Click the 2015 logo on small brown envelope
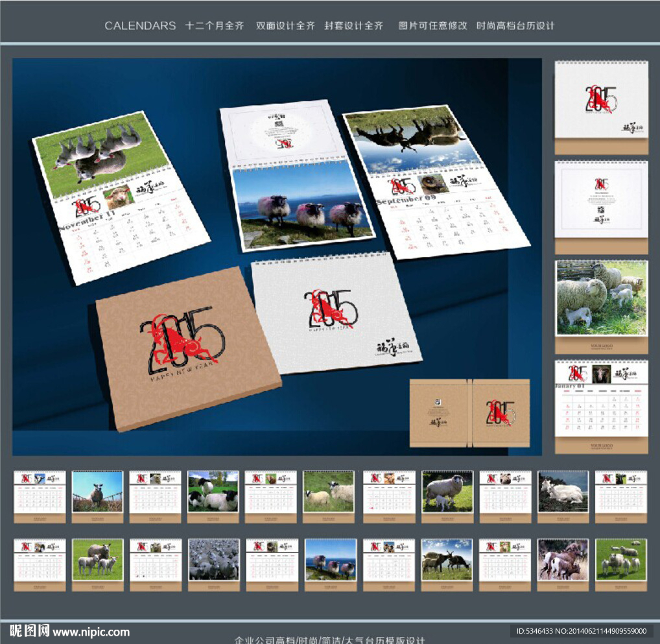This screenshot has height=644, width=660. point(500,412)
